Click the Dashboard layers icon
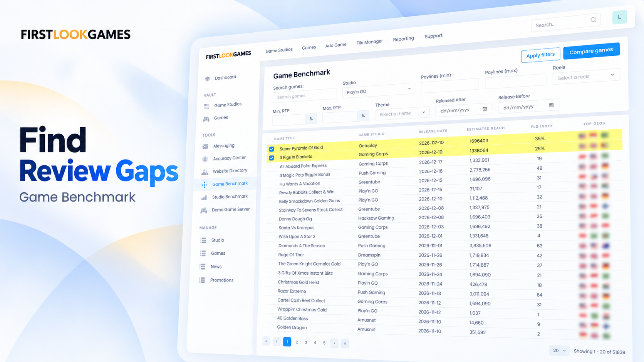 207,78
